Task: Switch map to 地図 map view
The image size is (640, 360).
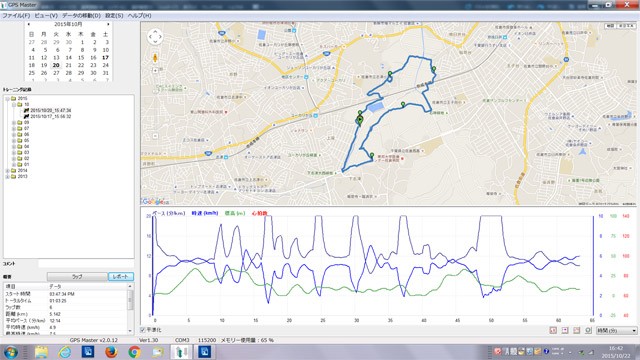Action: 610,26
